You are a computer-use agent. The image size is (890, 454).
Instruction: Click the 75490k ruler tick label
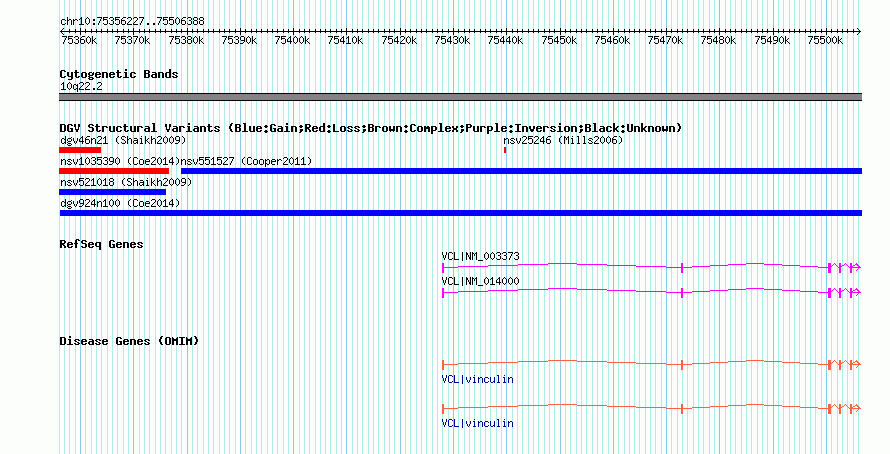click(772, 40)
